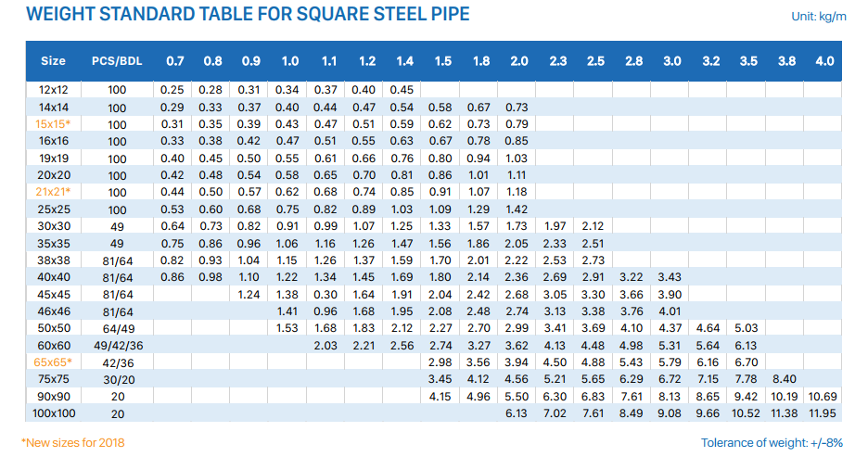868x457 pixels.
Task: Click the 11.95 weight value cell
Action: pyautogui.click(x=822, y=413)
